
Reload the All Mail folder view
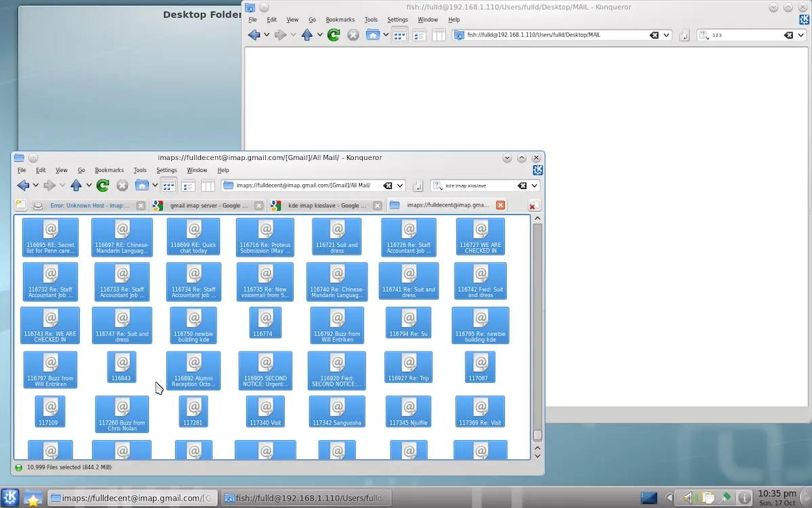coord(103,186)
